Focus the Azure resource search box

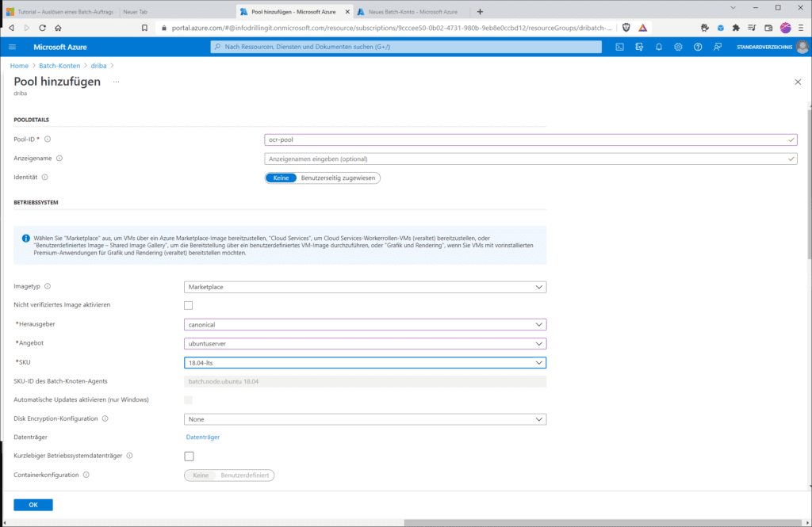click(x=406, y=47)
